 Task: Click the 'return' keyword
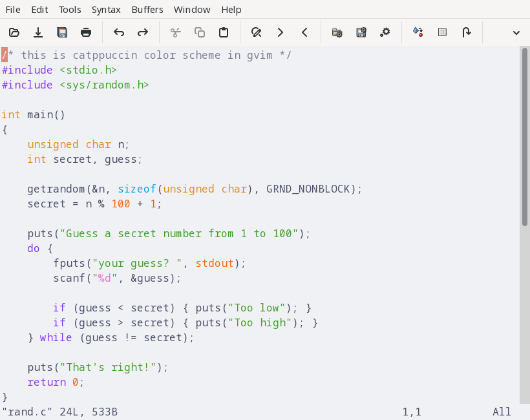coord(47,382)
